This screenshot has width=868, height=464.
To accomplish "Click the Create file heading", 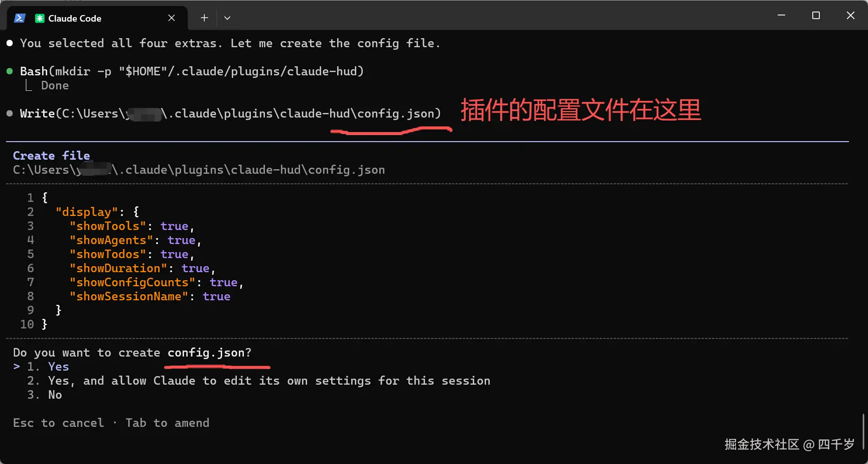I will pyautogui.click(x=52, y=156).
